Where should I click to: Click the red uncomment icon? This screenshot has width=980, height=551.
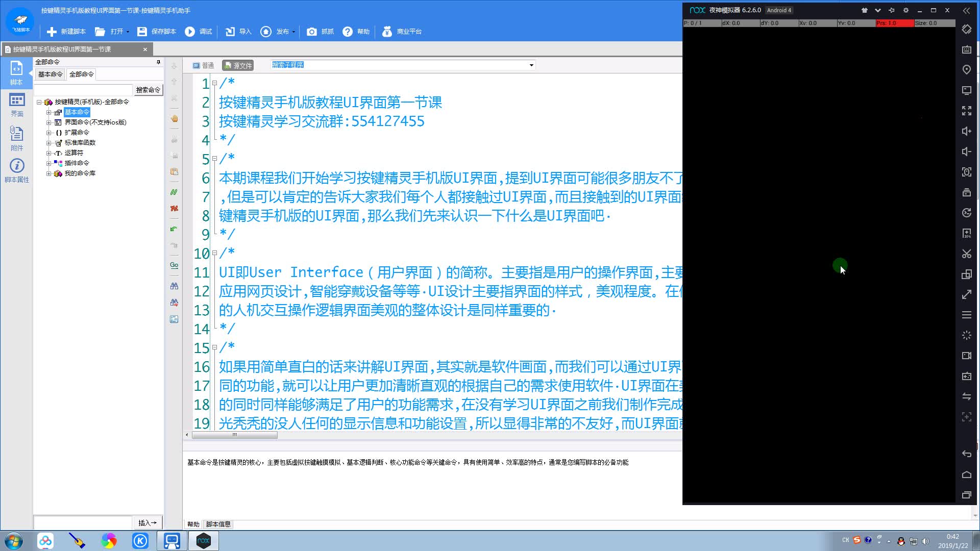(174, 209)
